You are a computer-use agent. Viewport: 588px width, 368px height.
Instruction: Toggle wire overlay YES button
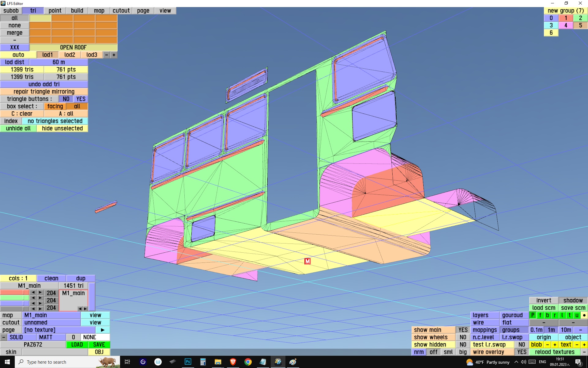pos(522,352)
